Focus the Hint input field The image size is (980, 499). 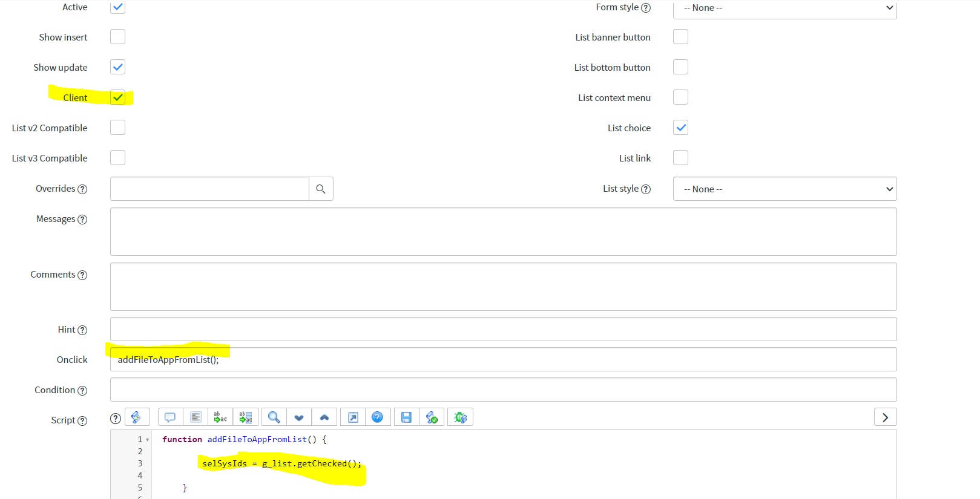point(503,329)
